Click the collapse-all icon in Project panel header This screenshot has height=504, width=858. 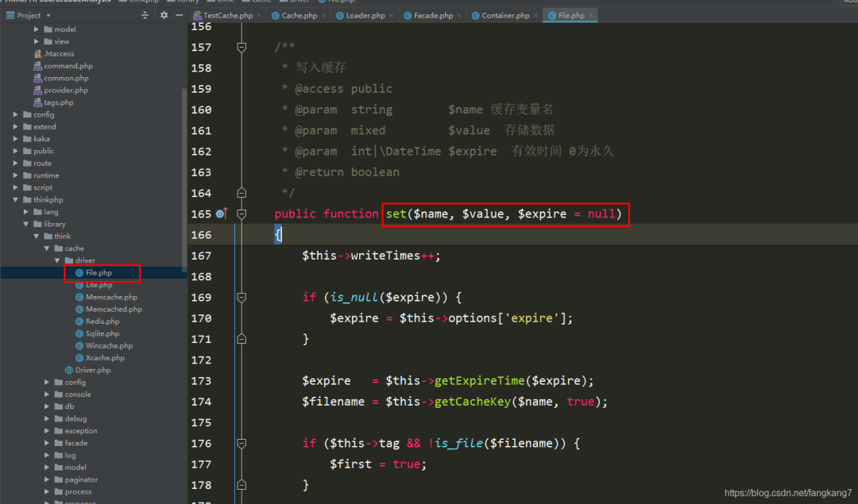(x=145, y=15)
